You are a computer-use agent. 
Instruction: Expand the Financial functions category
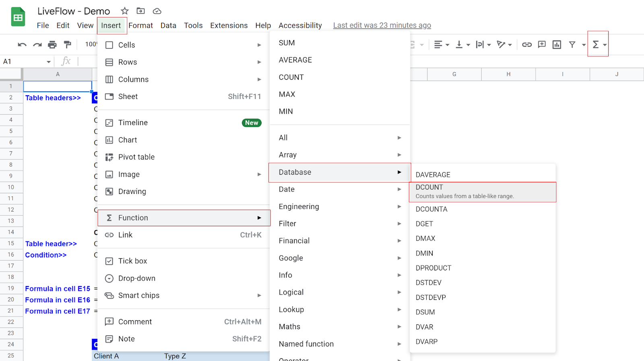pyautogui.click(x=340, y=241)
